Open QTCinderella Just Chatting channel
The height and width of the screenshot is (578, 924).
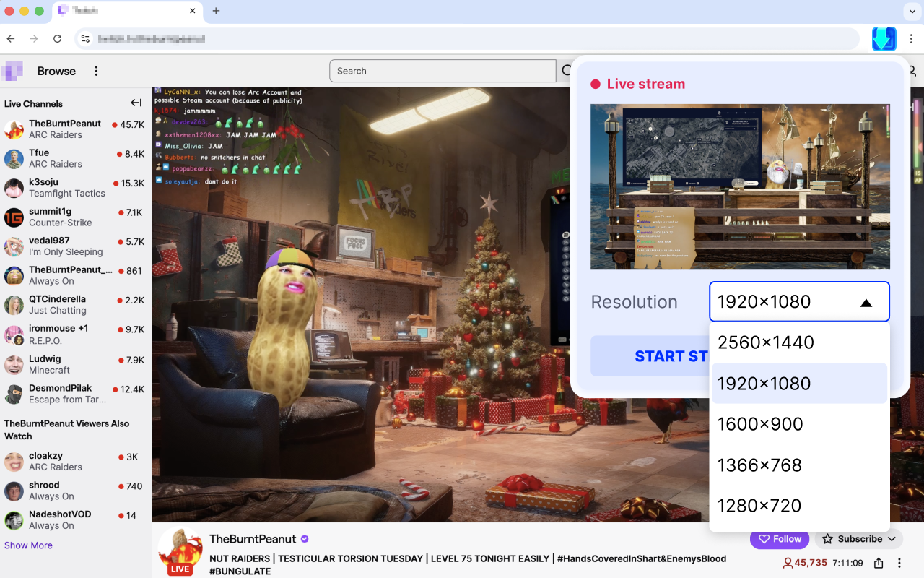(x=76, y=305)
